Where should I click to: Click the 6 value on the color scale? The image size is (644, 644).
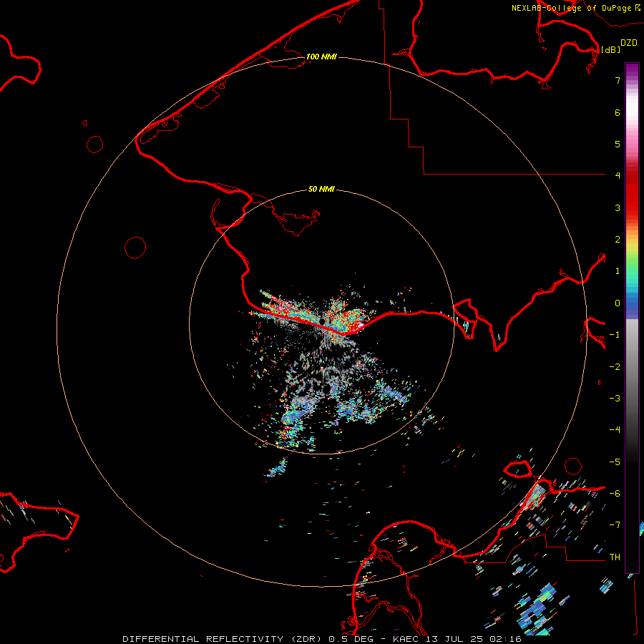point(618,112)
